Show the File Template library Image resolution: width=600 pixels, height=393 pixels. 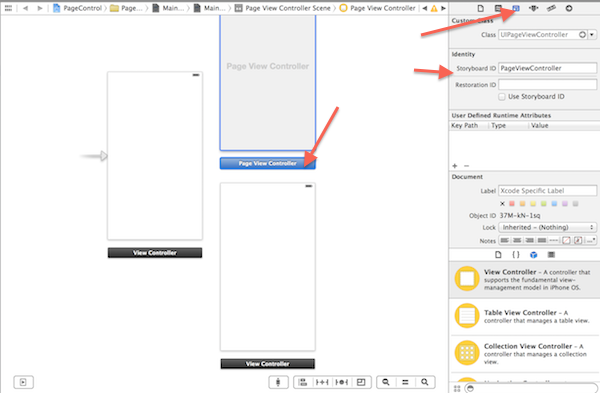point(498,254)
